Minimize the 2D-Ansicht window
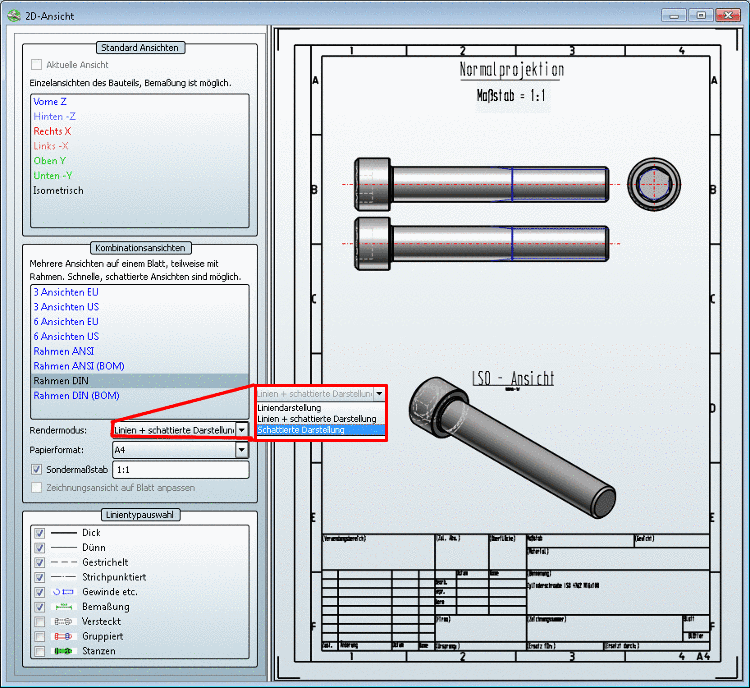750x688 pixels. (x=674, y=15)
